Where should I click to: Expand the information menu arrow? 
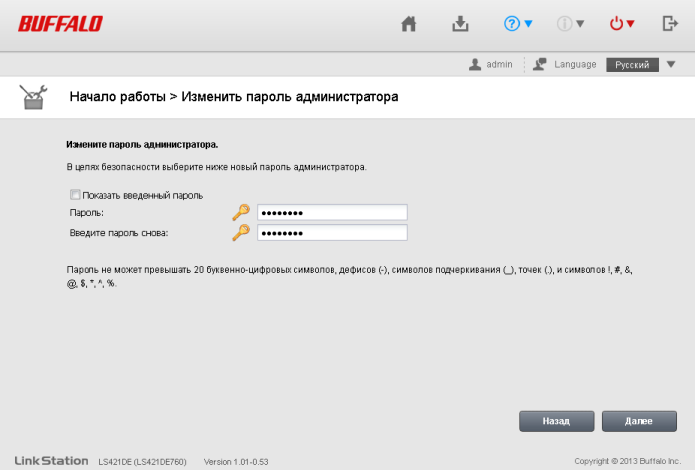coord(580,24)
